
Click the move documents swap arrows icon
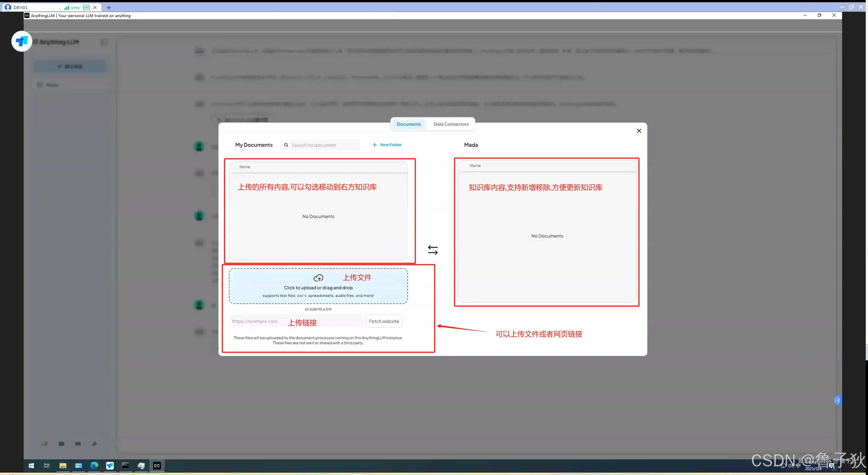pos(433,250)
